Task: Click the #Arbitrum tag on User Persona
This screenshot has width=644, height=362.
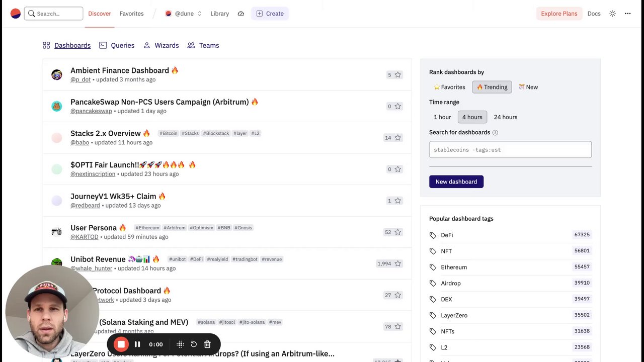Action: (175, 228)
